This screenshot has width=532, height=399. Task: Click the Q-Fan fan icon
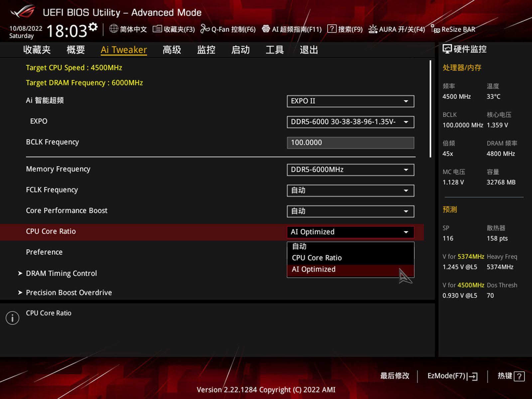point(205,29)
